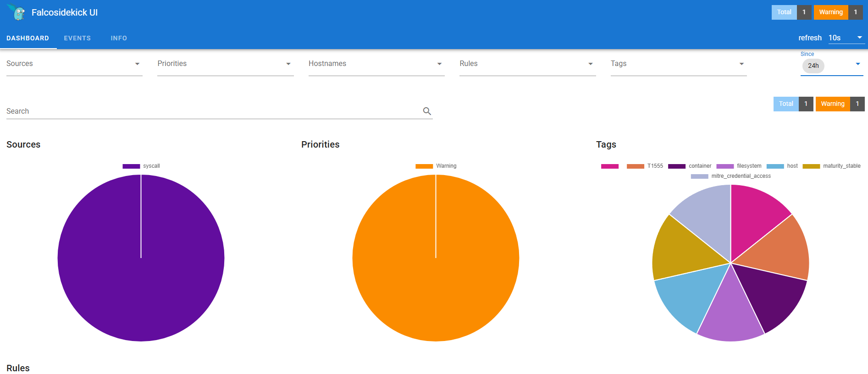Click the light blue host pie slice
Image resolution: width=868 pixels, height=374 pixels.
coord(688,297)
